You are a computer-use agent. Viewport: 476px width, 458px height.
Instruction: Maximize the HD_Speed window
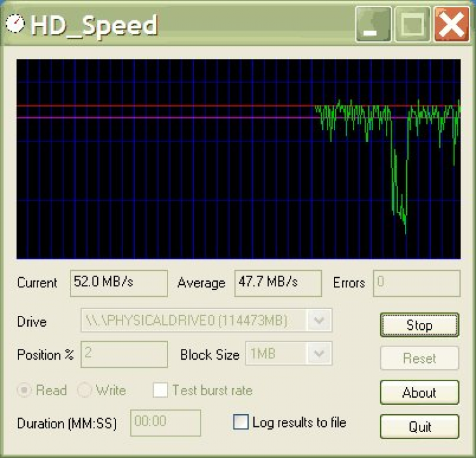413,24
